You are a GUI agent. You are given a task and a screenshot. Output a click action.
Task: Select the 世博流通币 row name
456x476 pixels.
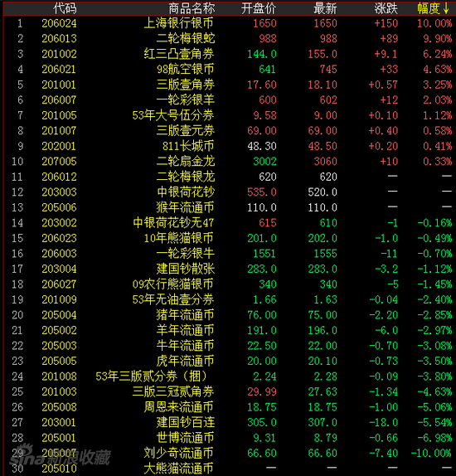(x=185, y=438)
